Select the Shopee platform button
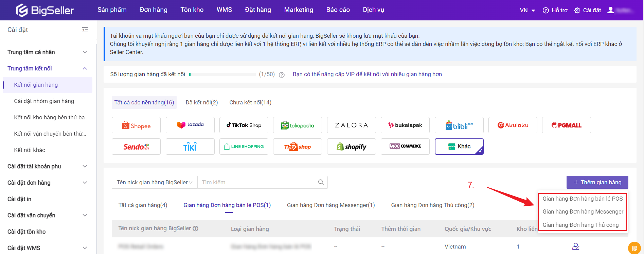Image resolution: width=644 pixels, height=254 pixels. 136,125
